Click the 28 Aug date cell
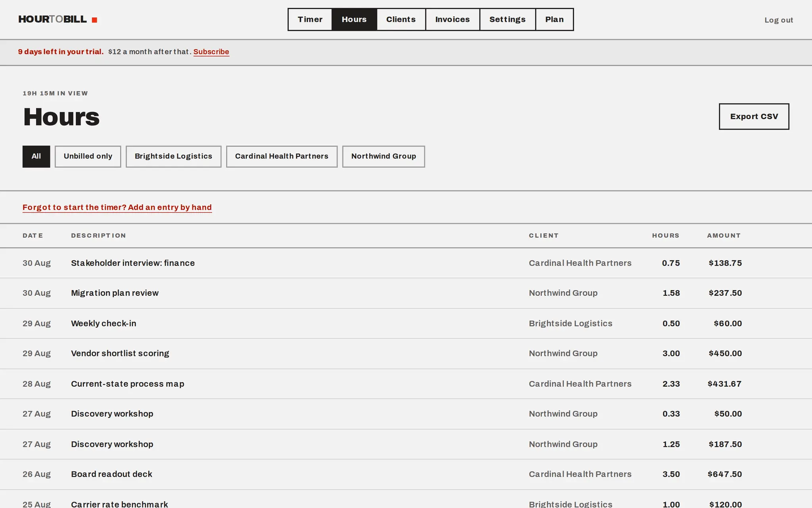This screenshot has width=812, height=508. pyautogui.click(x=36, y=384)
